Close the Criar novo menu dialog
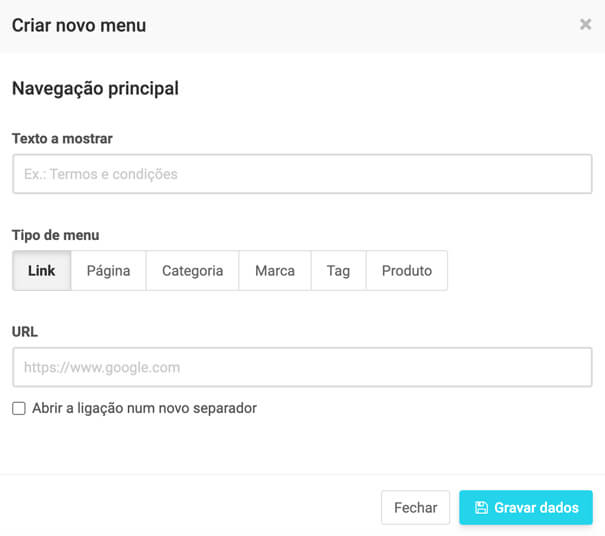 [585, 25]
